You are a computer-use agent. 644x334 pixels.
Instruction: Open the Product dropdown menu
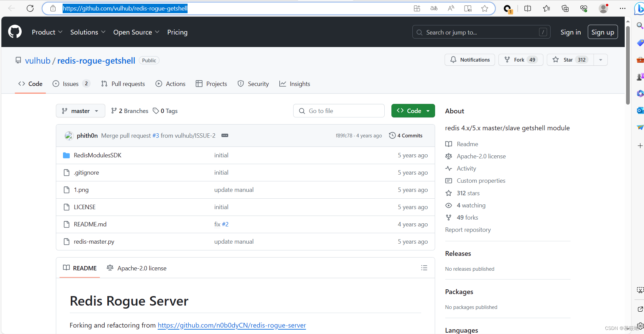[x=47, y=32]
